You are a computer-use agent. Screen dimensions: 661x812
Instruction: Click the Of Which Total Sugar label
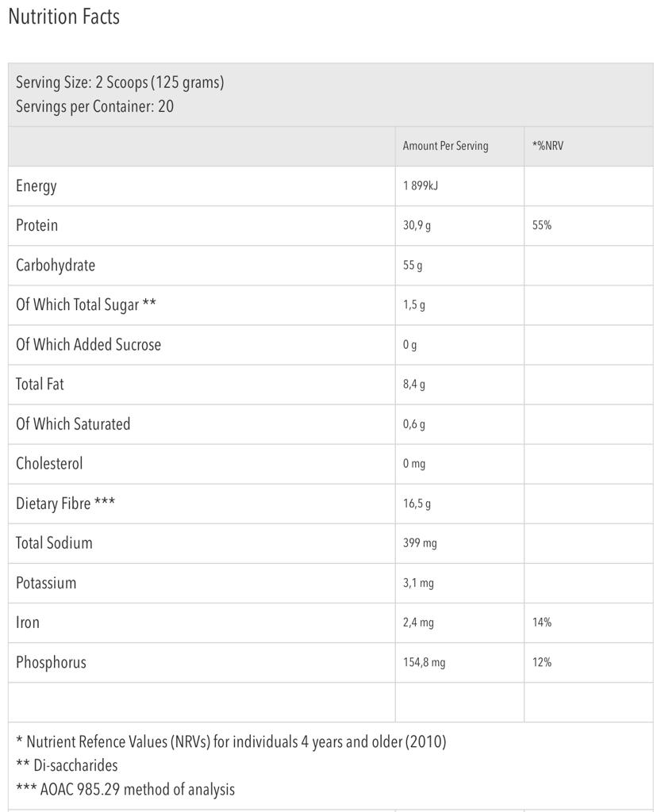coord(86,305)
